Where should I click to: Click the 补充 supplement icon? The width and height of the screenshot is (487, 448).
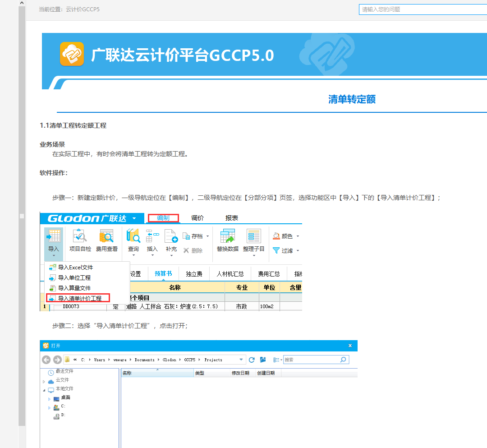171,236
